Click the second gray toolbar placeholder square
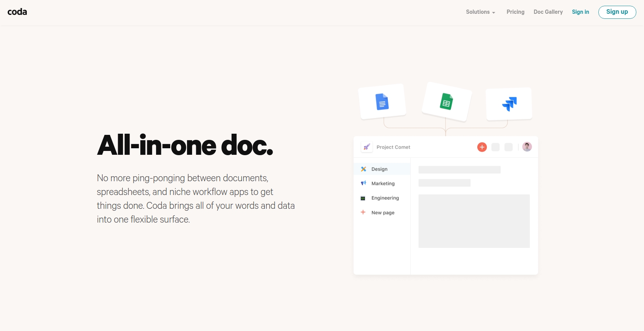Screen dimensions: 644x331 coord(508,147)
